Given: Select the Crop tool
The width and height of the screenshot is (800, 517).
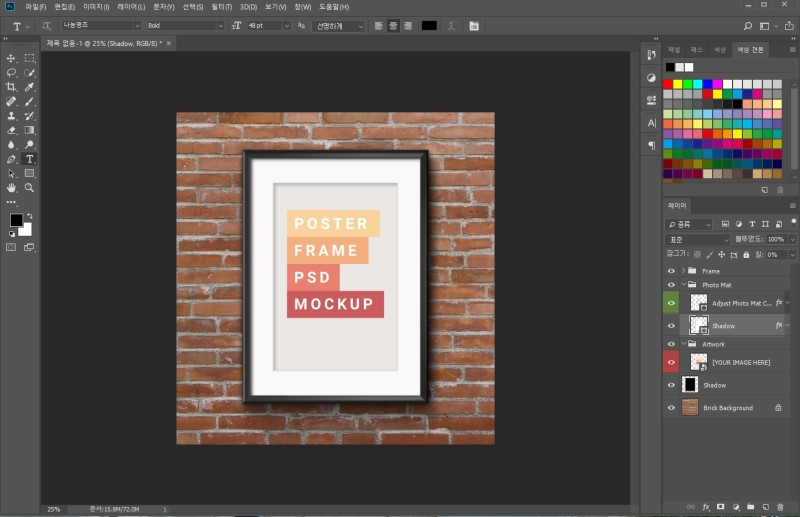Looking at the screenshot, I should pyautogui.click(x=11, y=87).
